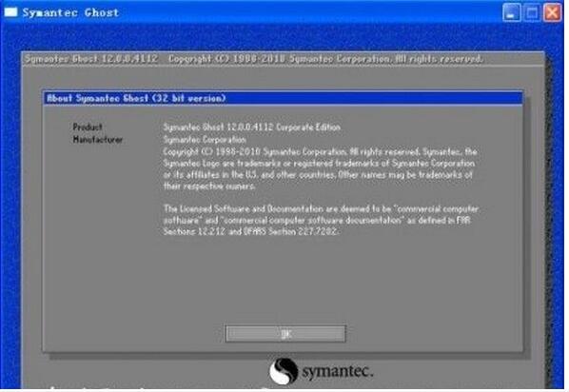Select the Corporate Edition product version text

(252, 127)
